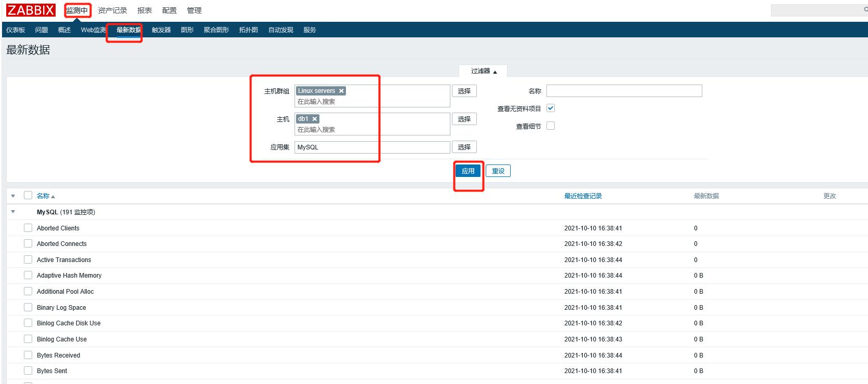868x384 pixels.
Task: Open the 管理 top menu
Action: click(194, 10)
